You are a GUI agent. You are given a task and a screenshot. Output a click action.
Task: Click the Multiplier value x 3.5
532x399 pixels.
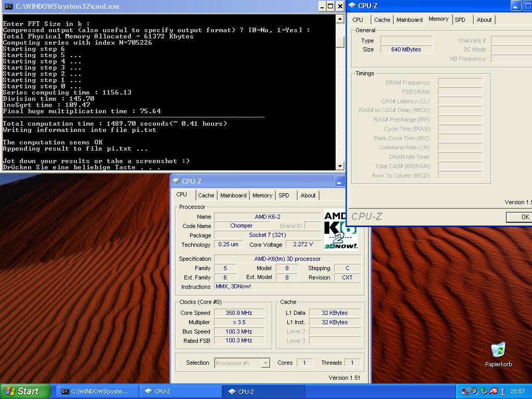[239, 322]
